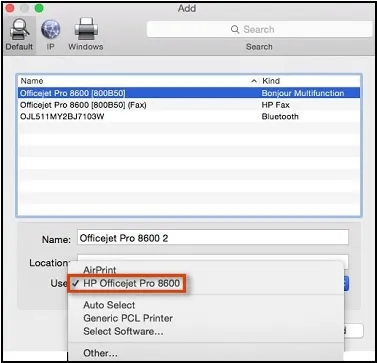Image resolution: width=377 pixels, height=363 pixels.
Task: Sort the list by Name column
Action: (32, 81)
